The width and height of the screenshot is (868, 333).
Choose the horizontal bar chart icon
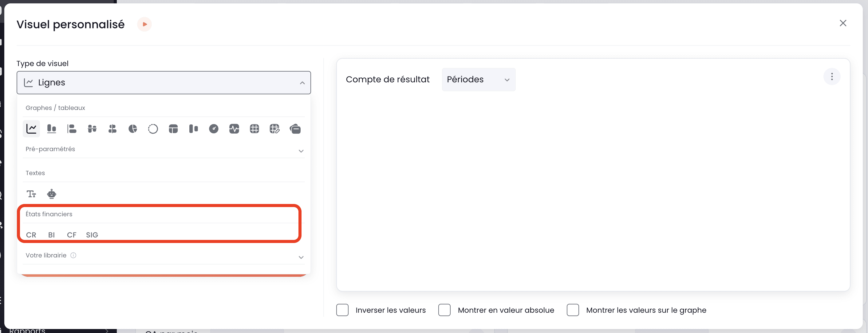pos(72,129)
